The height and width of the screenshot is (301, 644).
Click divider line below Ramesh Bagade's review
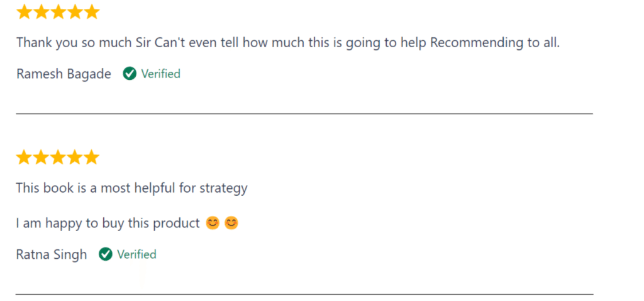click(x=304, y=114)
